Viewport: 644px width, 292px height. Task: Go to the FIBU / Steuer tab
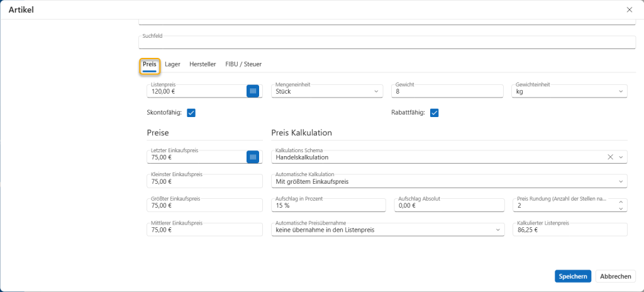pos(243,64)
